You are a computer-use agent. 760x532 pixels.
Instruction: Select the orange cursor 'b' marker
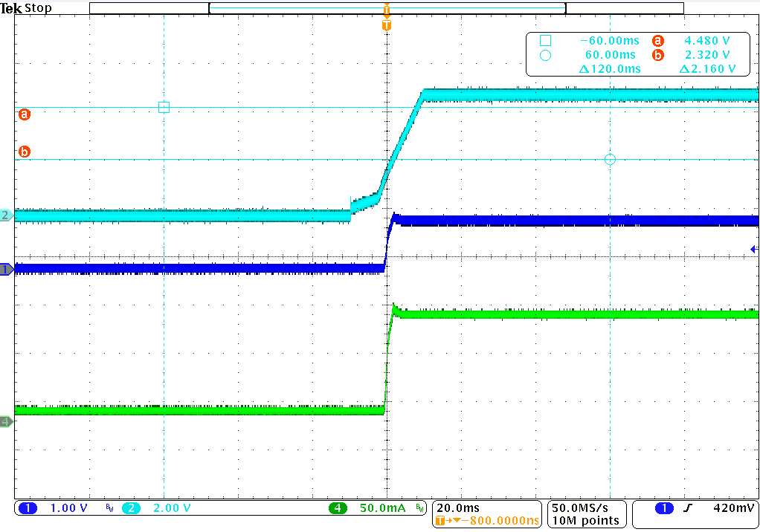25,152
